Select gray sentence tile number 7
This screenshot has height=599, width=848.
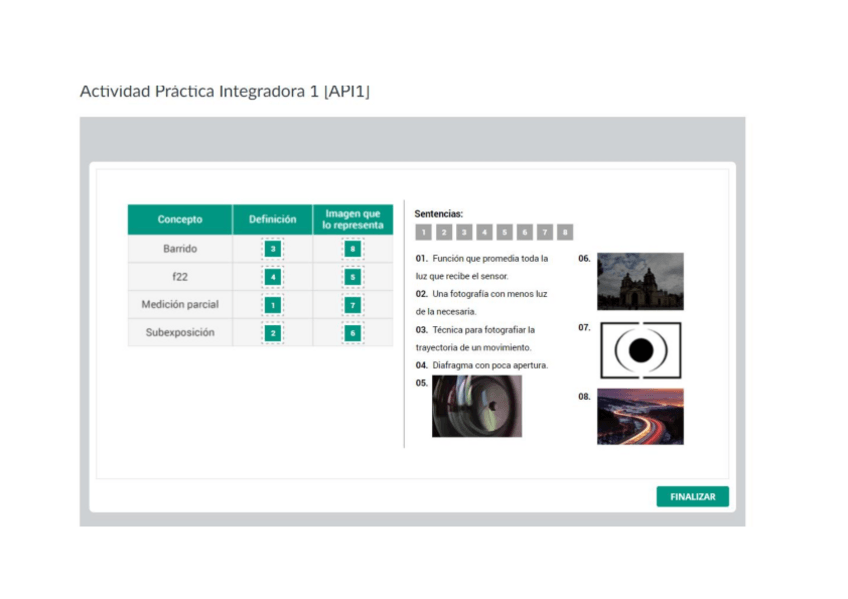coord(545,232)
